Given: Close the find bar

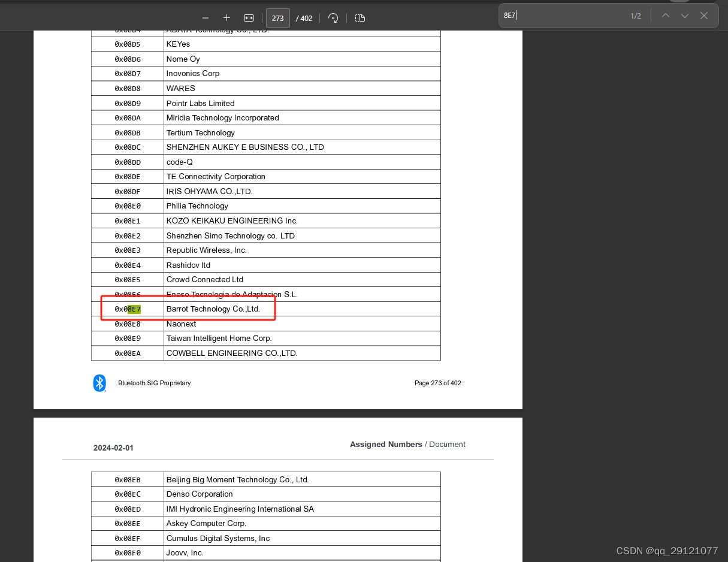Looking at the screenshot, I should tap(704, 16).
